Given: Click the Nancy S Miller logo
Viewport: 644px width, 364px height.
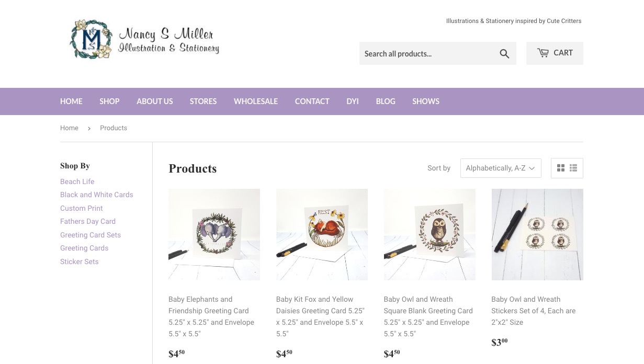Looking at the screenshot, I should tap(144, 40).
